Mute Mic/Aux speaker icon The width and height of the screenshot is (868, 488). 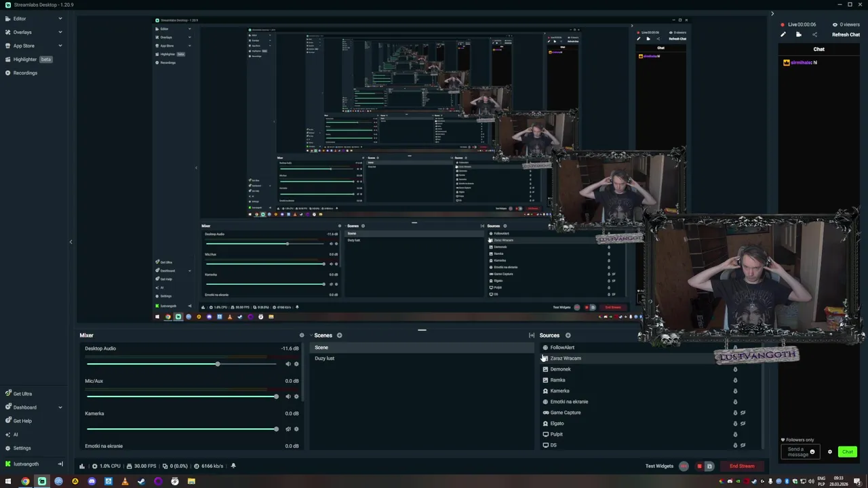(x=288, y=396)
